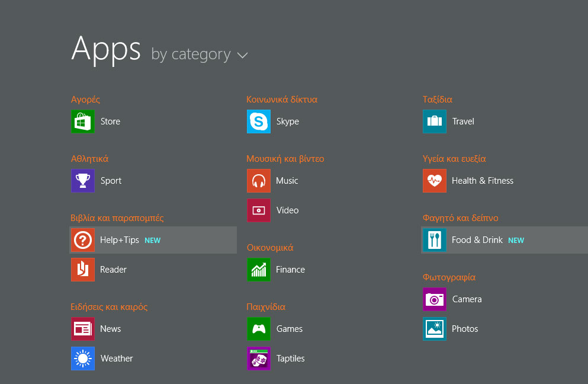Open the 'by category' sort dropdown

pos(200,55)
